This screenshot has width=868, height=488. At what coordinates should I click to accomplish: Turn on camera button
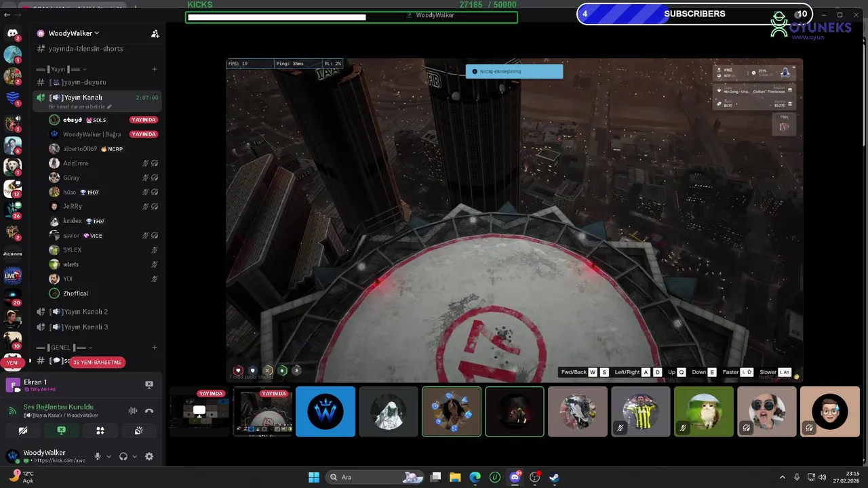point(23,430)
